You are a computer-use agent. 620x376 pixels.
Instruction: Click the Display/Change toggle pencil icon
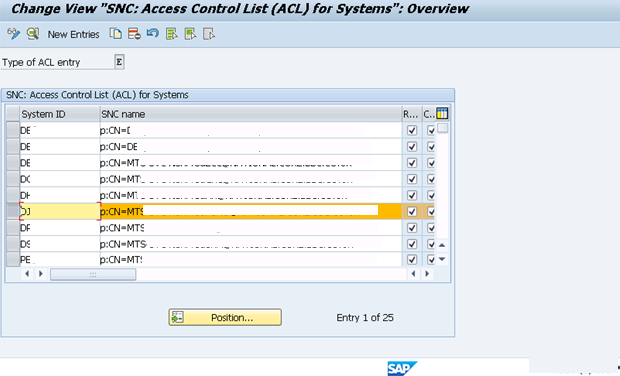13,34
